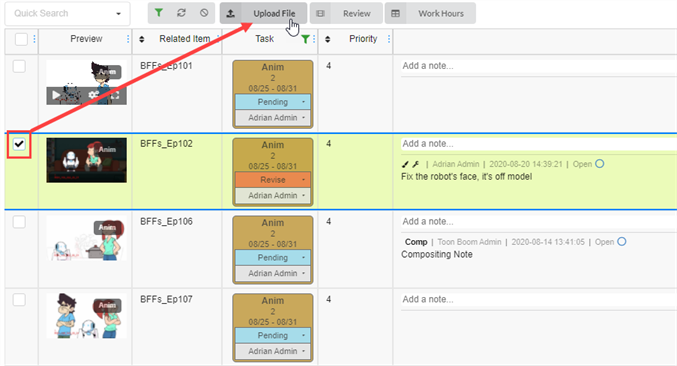This screenshot has height=366, width=677.
Task: Toggle the select-all checkbox in header
Action: click(x=21, y=39)
